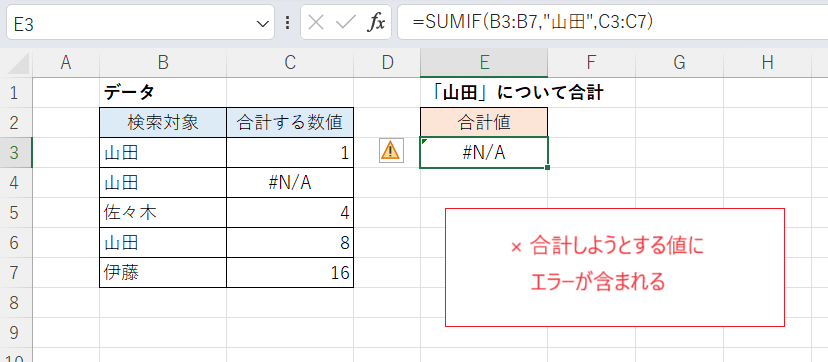The width and height of the screenshot is (828, 362).
Task: Select row 1 header
Action: click(16, 93)
